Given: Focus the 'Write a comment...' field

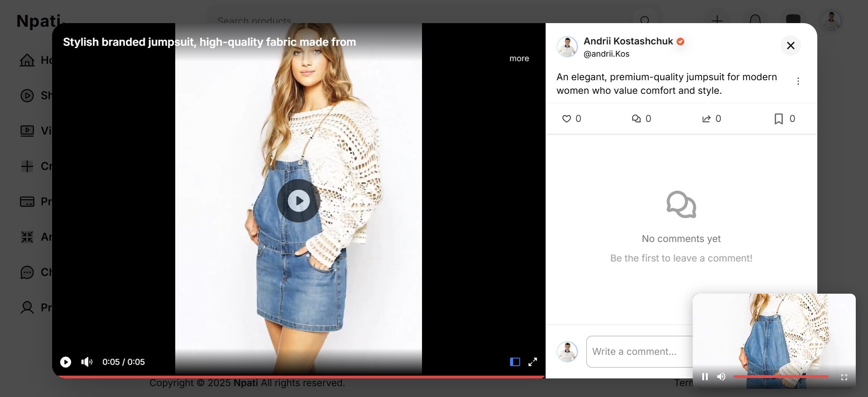Looking at the screenshot, I should click(639, 352).
